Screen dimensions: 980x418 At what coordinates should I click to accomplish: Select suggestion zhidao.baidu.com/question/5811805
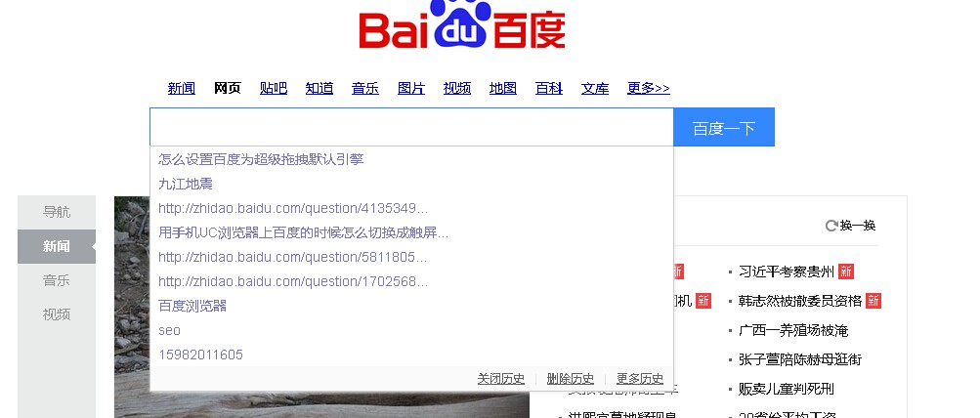(x=411, y=257)
